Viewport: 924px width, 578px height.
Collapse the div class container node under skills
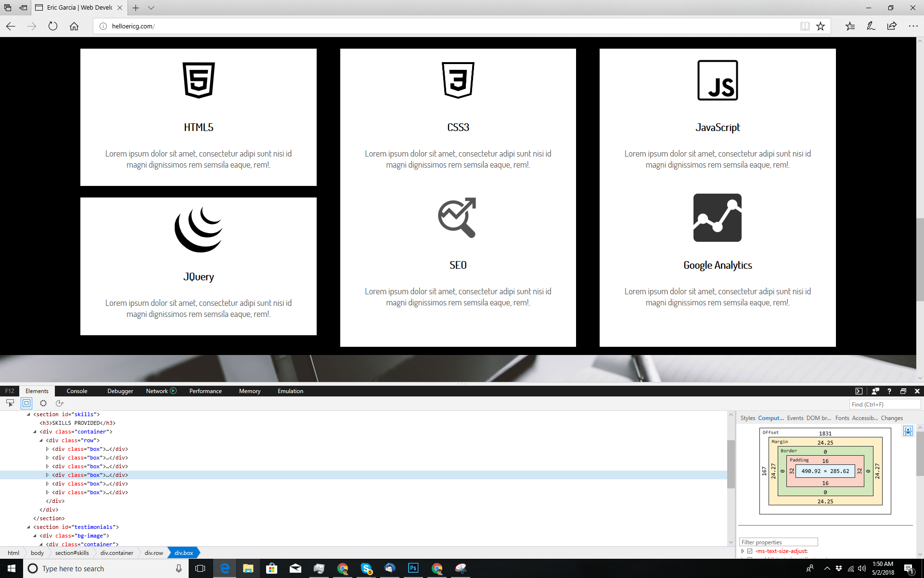point(35,432)
